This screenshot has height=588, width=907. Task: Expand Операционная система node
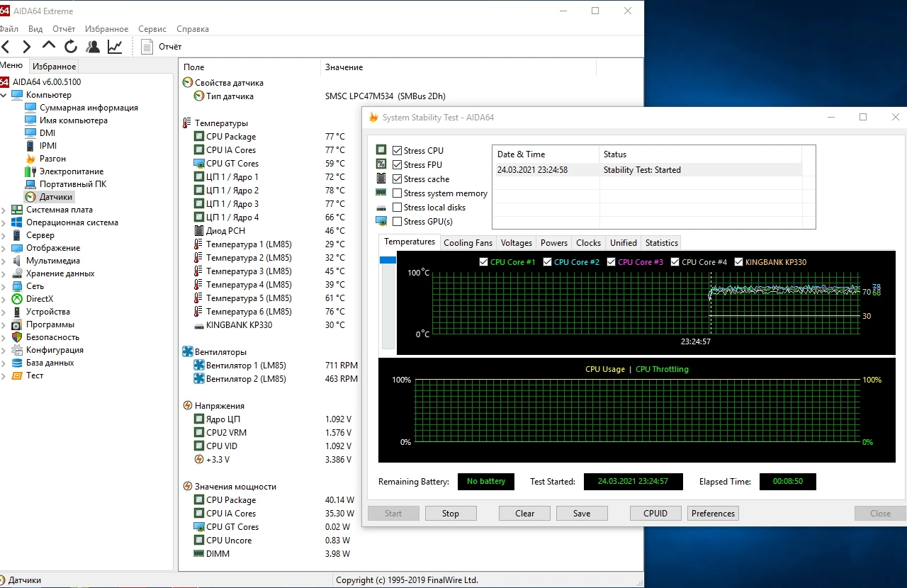4,222
